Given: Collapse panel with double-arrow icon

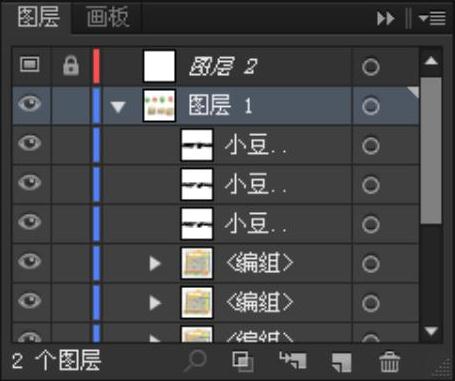Looking at the screenshot, I should pos(386,18).
